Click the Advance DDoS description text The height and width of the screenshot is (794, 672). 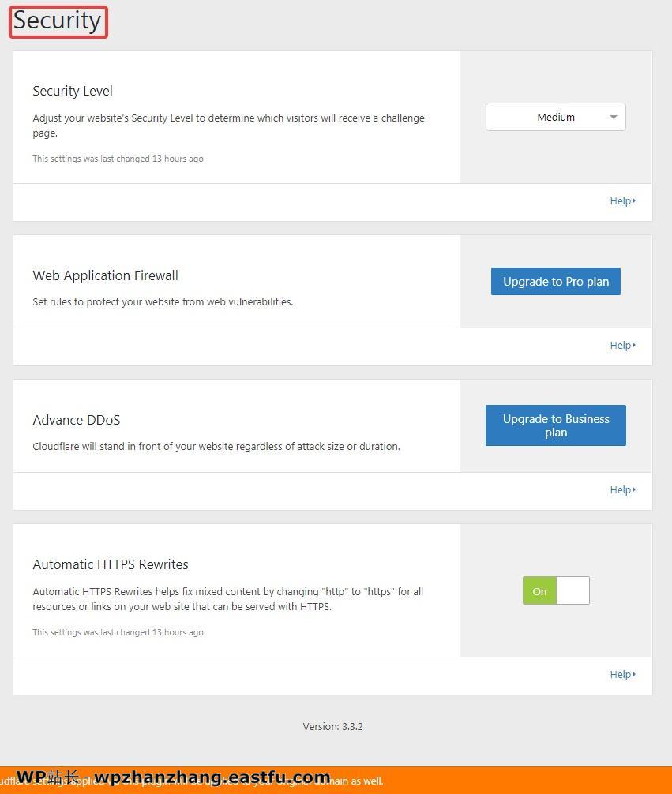pos(216,446)
